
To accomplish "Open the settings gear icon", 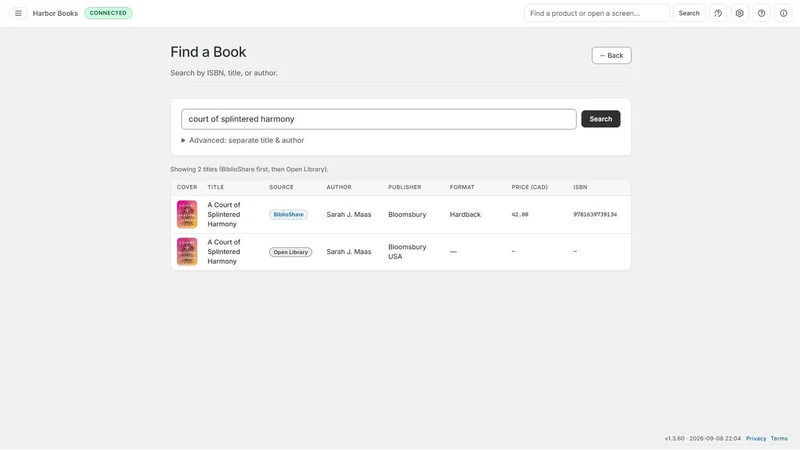I will click(x=739, y=13).
